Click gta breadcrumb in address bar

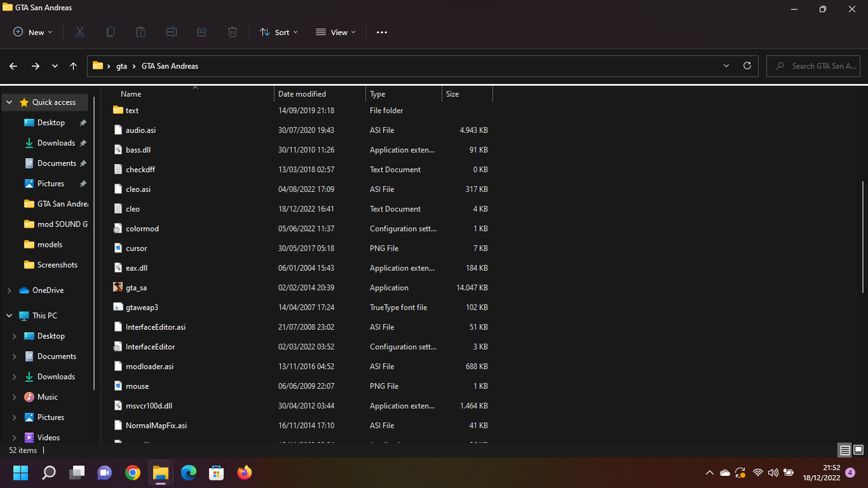point(122,66)
